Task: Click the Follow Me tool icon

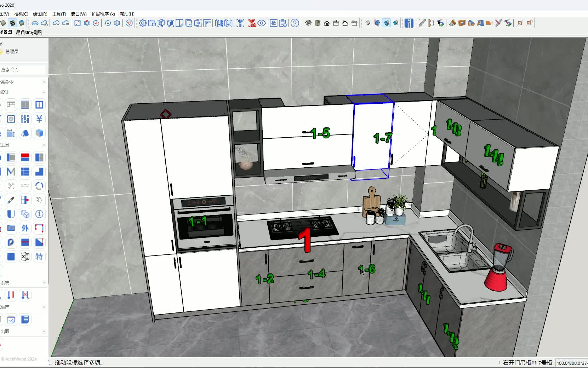Action: 441,23
